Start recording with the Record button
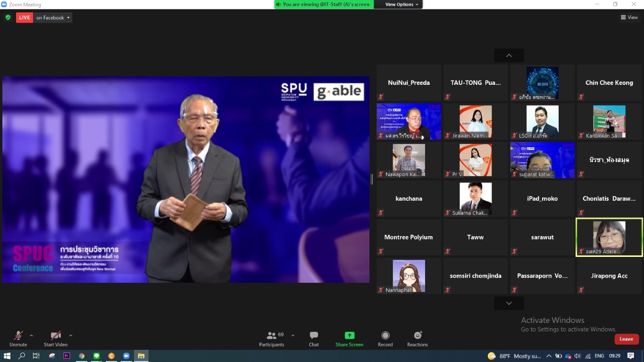 385,339
